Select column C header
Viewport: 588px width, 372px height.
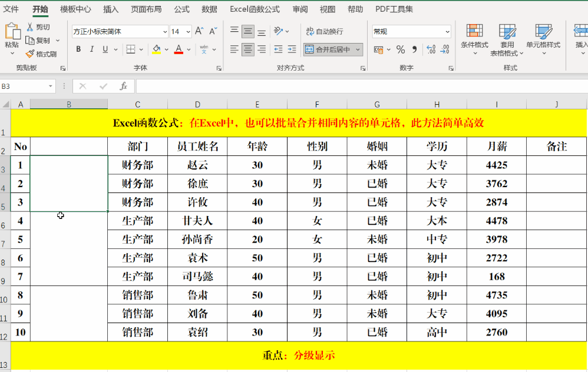(x=138, y=105)
